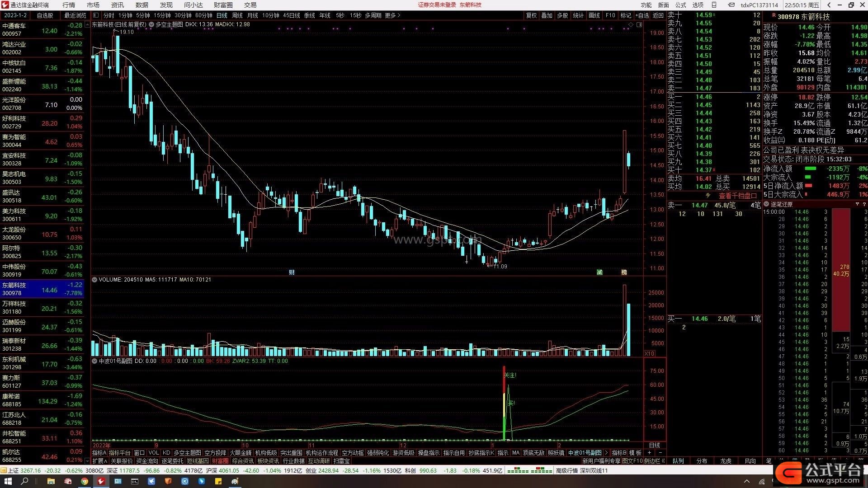Click the 叠加 toolbar button
The image size is (868, 488).
(547, 15)
